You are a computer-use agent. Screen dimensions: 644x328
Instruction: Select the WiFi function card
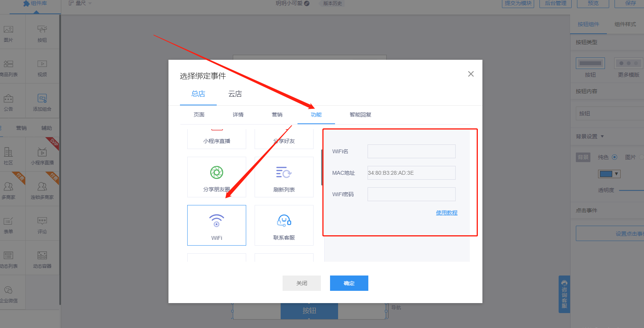point(217,225)
